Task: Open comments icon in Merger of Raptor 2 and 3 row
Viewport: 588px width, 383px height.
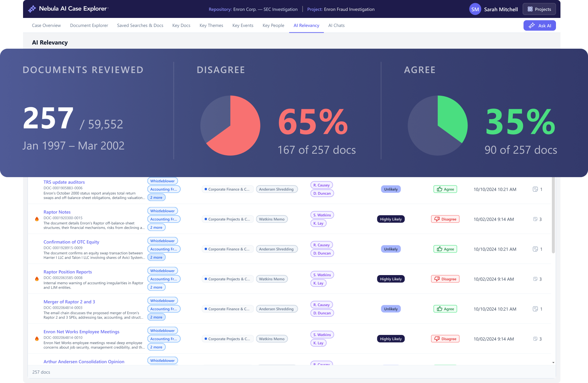Action: click(x=535, y=309)
